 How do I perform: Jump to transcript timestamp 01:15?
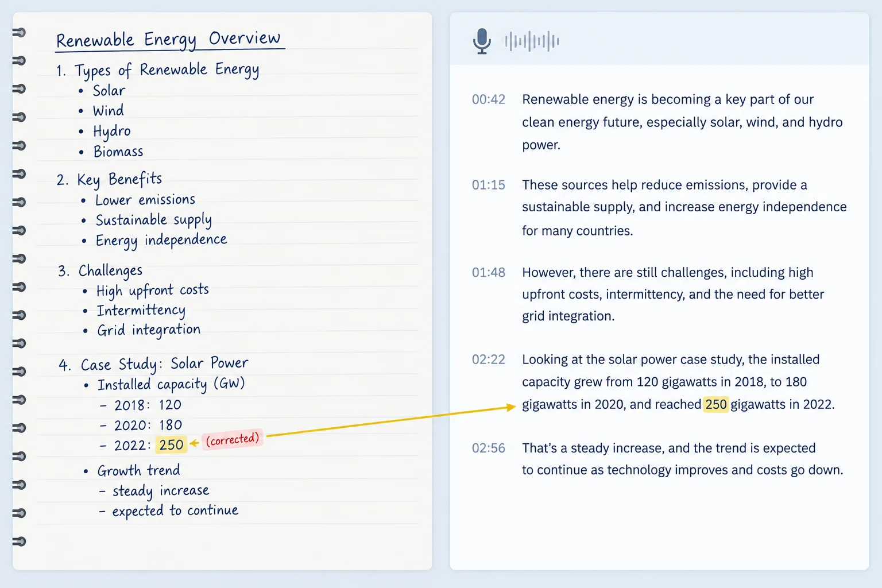coord(489,185)
